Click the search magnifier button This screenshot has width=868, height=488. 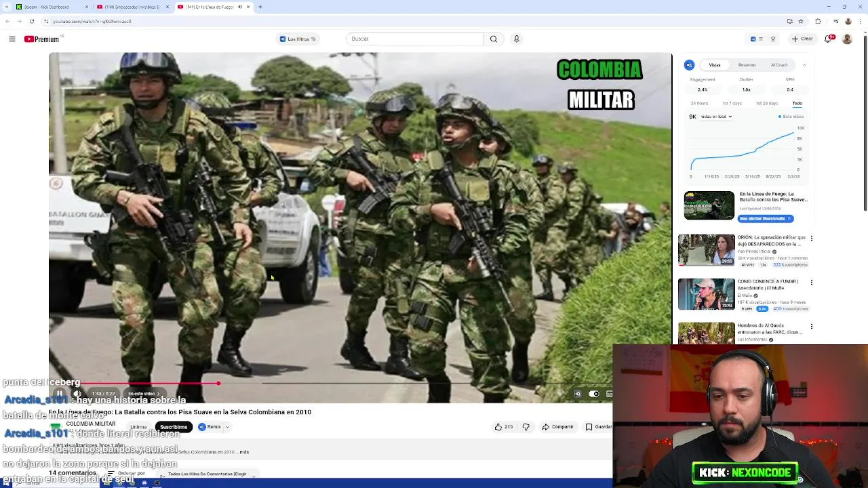(x=494, y=39)
